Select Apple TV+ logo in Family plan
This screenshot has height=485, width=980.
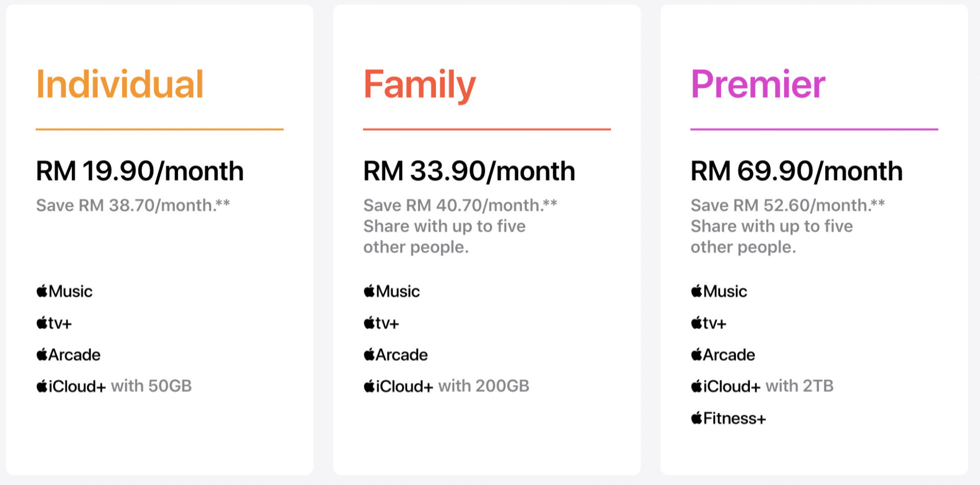(381, 323)
